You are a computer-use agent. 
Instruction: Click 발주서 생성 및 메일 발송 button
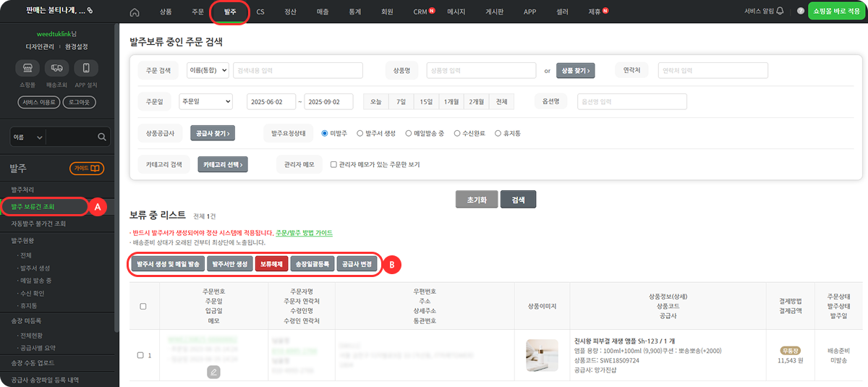pos(168,264)
